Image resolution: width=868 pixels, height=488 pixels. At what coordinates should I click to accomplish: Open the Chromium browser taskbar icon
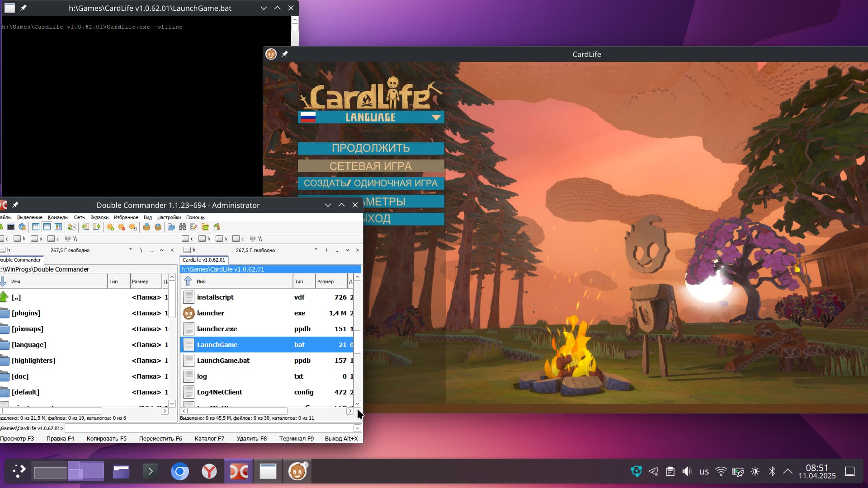tap(180, 471)
